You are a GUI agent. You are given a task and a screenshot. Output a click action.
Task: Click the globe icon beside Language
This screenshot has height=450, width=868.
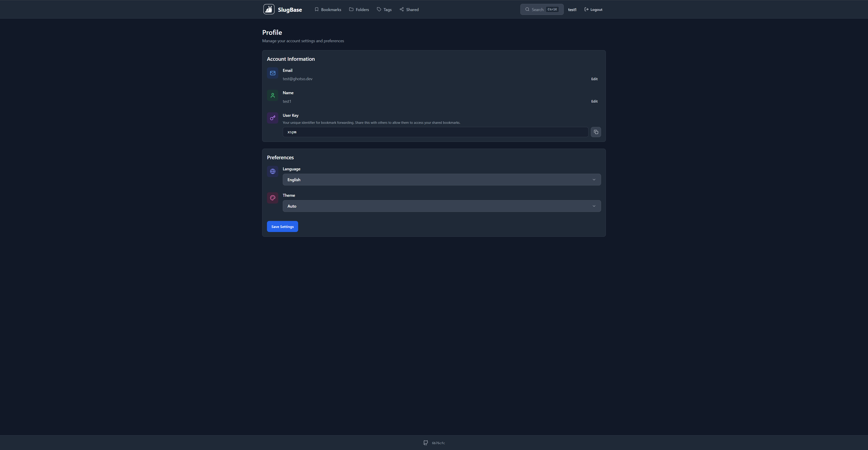tap(272, 171)
